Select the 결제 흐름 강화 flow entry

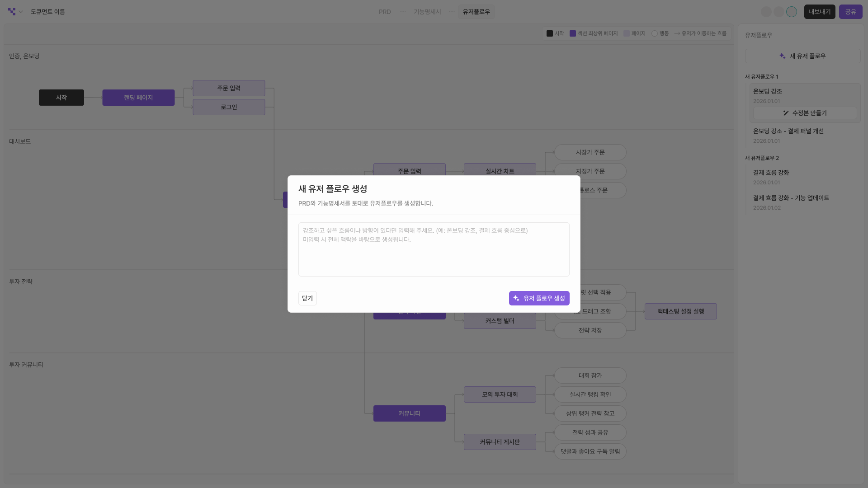pyautogui.click(x=771, y=173)
